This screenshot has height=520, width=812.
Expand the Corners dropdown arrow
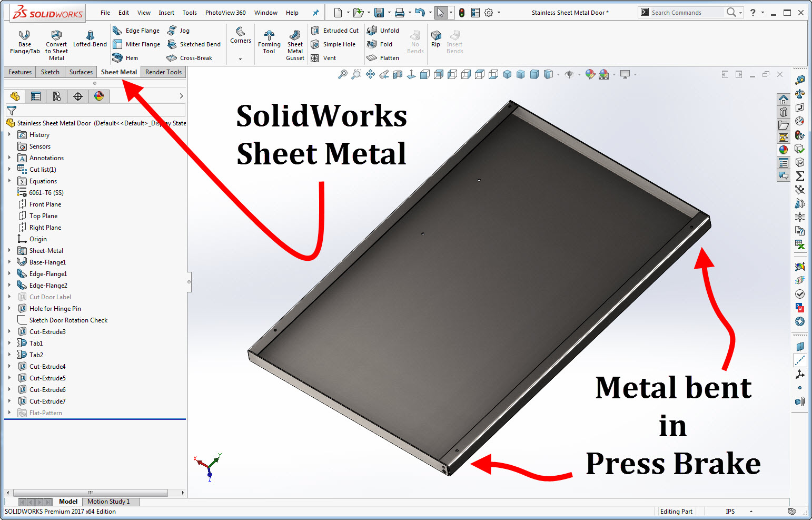pos(240,59)
